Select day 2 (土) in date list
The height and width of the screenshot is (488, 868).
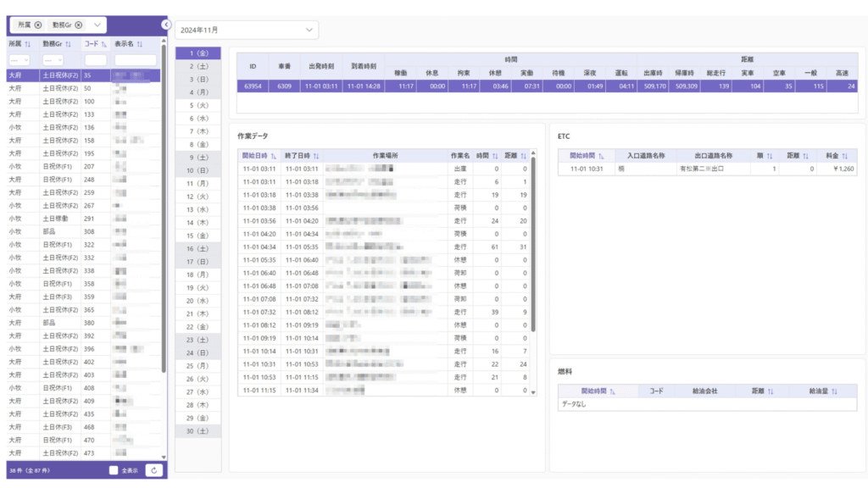coord(198,66)
